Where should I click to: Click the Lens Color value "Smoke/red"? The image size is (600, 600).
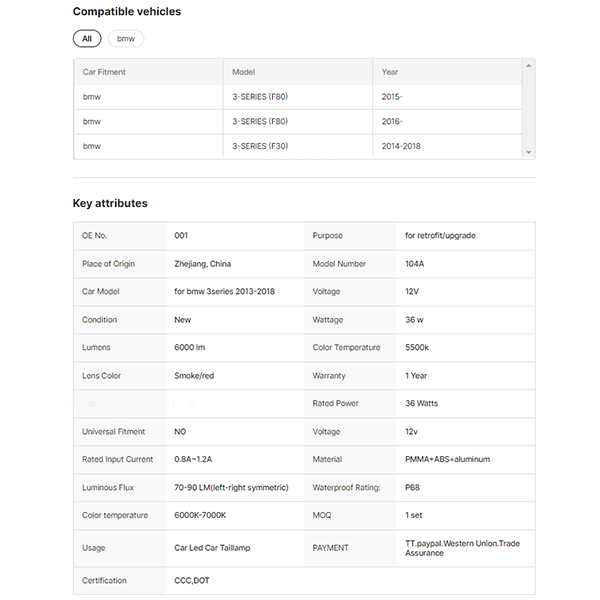(196, 376)
